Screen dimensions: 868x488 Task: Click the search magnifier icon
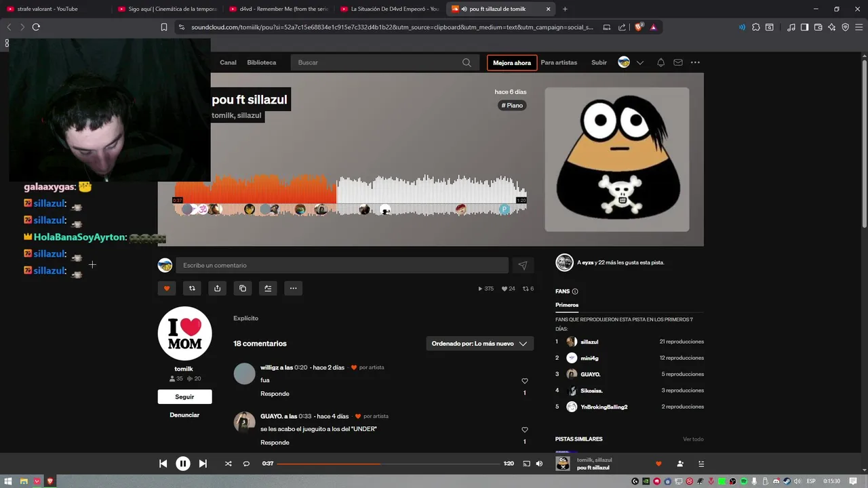467,62
